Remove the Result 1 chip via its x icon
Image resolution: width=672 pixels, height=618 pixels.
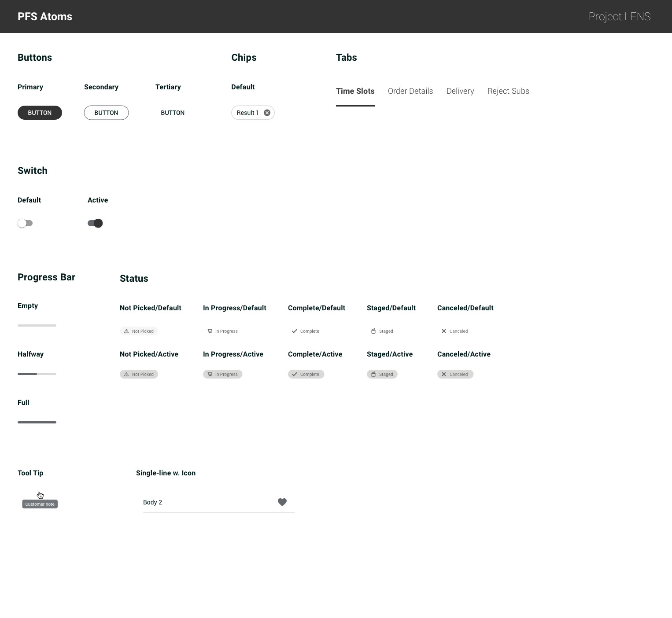tap(267, 113)
